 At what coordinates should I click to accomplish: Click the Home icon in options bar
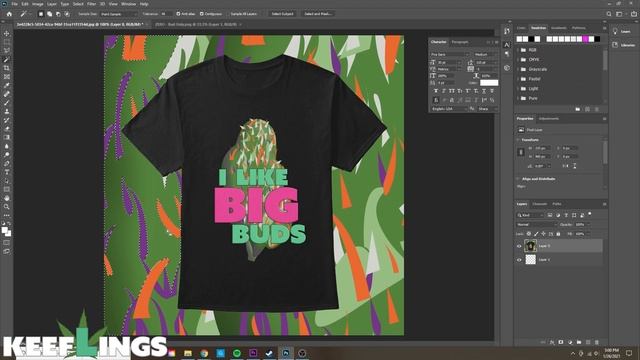[9, 14]
